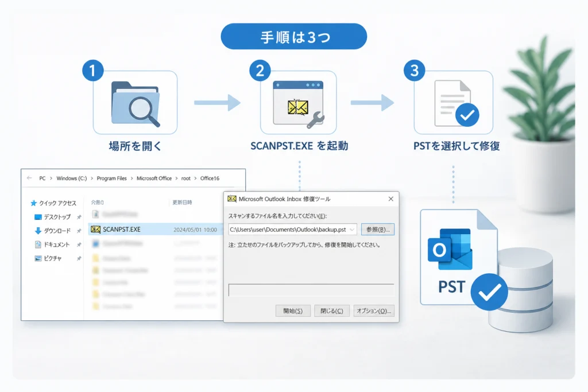Click the blue checkmark badge on PST file
Screen dimensions: 588x392
[x=489, y=292]
